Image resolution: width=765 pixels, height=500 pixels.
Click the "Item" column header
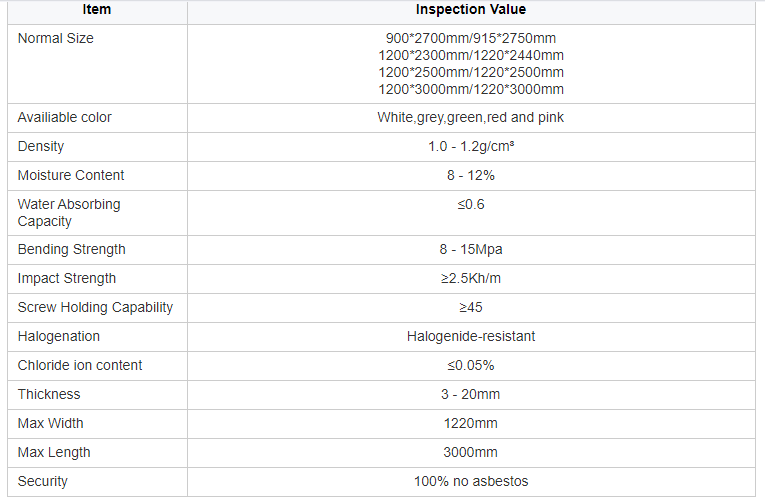pos(97,10)
